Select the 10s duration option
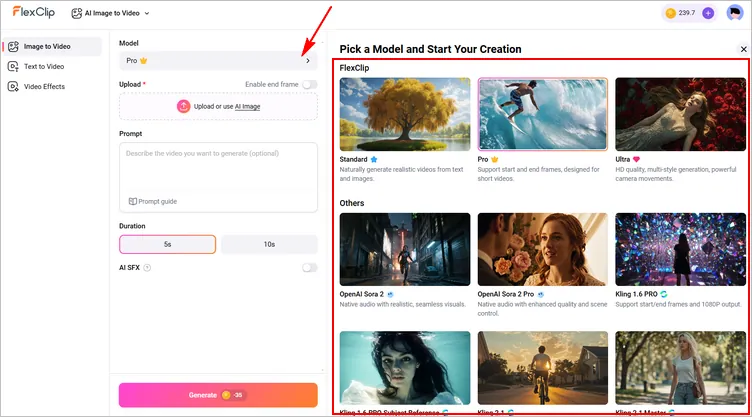 [269, 244]
